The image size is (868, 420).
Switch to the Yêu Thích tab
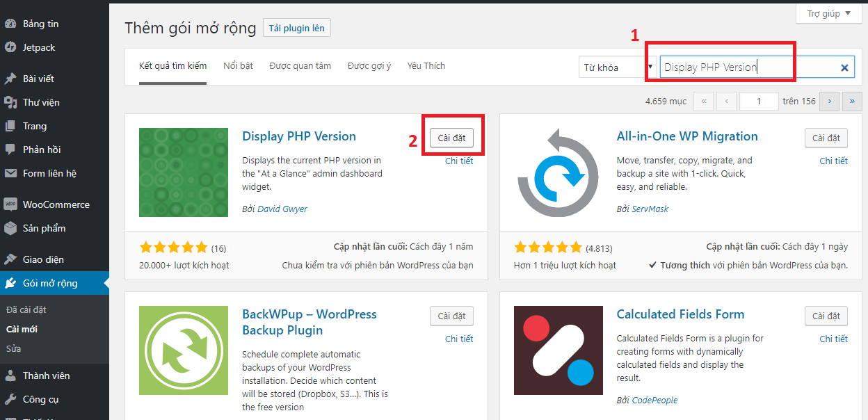click(426, 65)
